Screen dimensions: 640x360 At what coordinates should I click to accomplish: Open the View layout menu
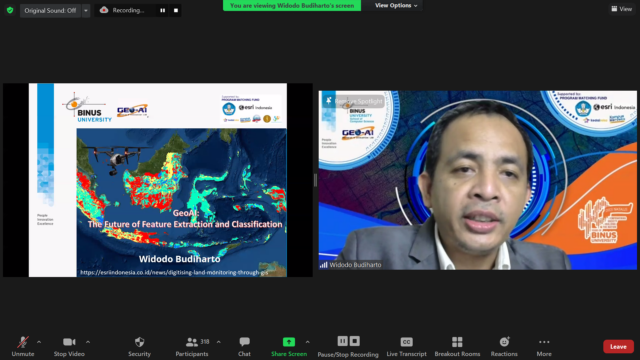coord(621,9)
